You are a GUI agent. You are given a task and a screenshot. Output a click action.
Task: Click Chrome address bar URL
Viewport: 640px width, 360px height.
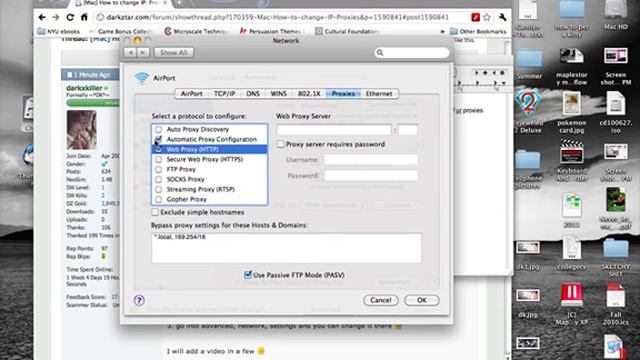278,17
